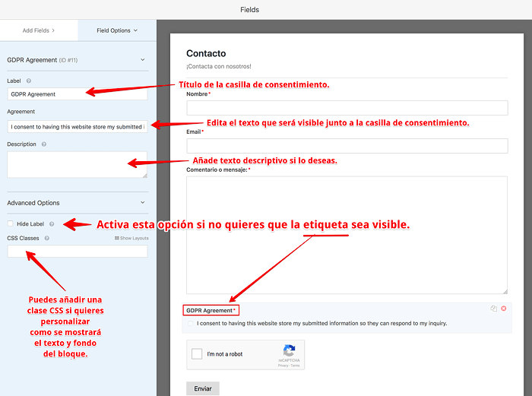Viewport: 532px width, 396px height.
Task: Click the help icon next to Label
Action: [29, 81]
